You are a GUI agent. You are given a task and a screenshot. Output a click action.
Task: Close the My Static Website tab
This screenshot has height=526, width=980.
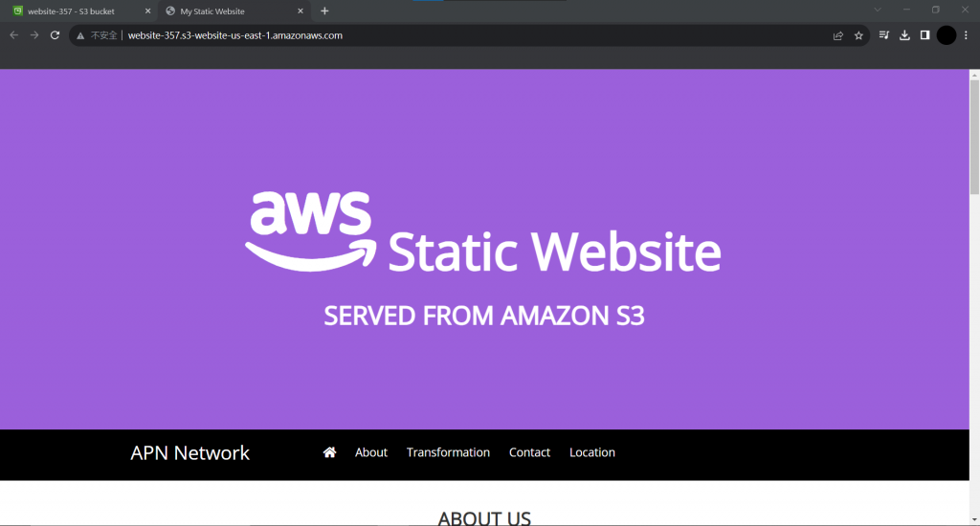pyautogui.click(x=300, y=11)
